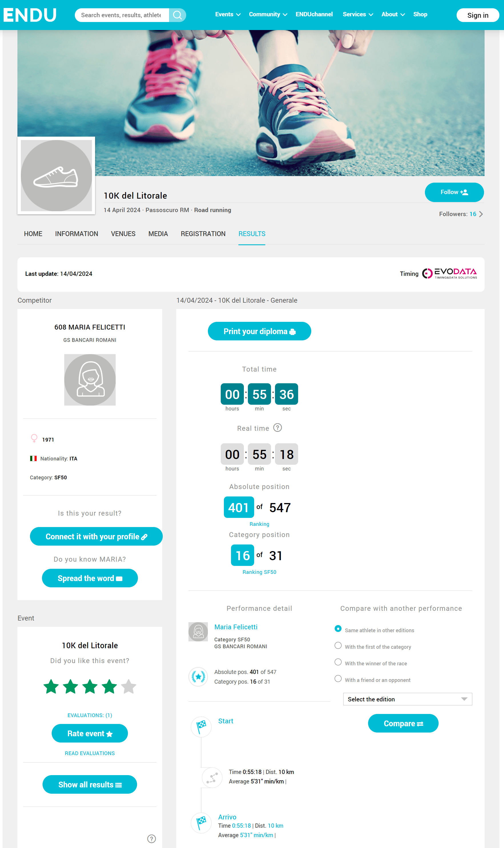504x848 pixels.
Task: Click the 10K del Litorale shoe avatar
Action: (x=56, y=176)
